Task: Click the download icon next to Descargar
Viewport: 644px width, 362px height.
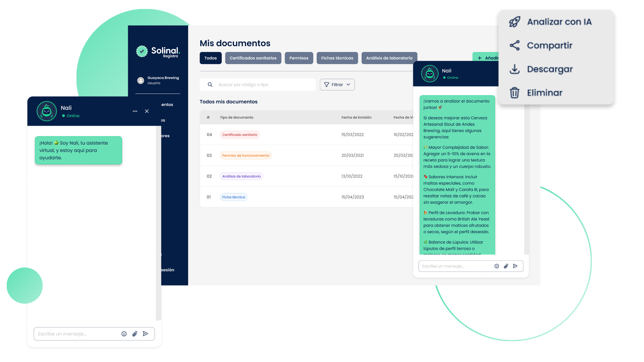Action: (515, 69)
